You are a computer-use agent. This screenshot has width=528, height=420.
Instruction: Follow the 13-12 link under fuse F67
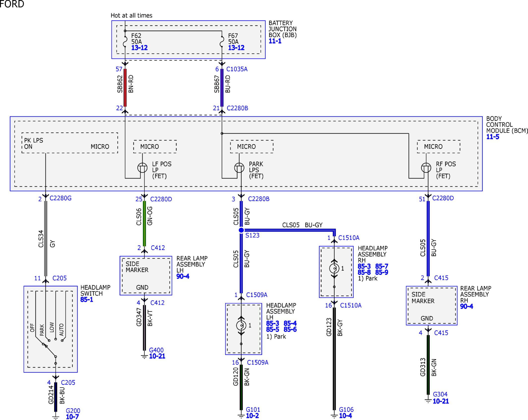[236, 48]
